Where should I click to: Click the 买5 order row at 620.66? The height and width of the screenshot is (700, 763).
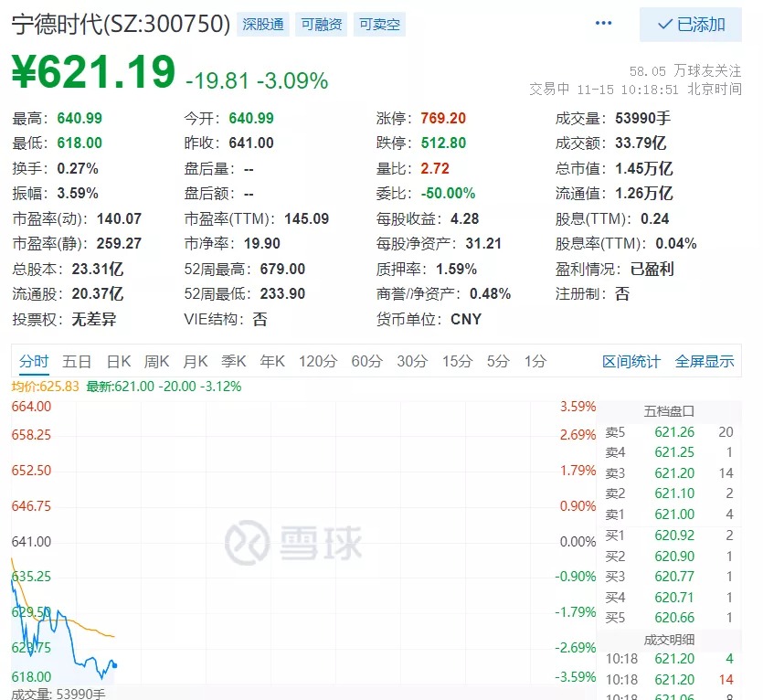pyautogui.click(x=669, y=618)
